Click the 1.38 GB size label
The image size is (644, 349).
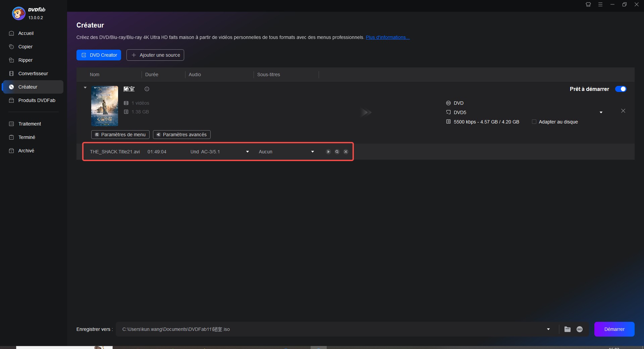tap(140, 112)
